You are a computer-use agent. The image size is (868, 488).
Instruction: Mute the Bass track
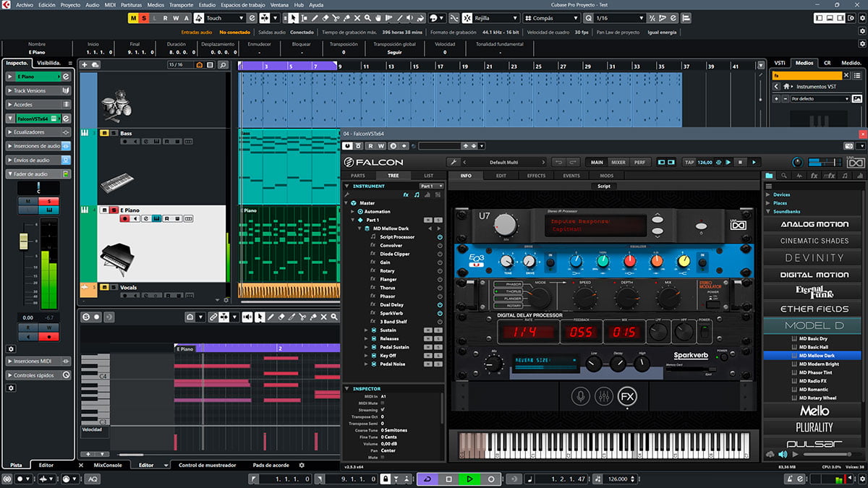[x=104, y=134]
